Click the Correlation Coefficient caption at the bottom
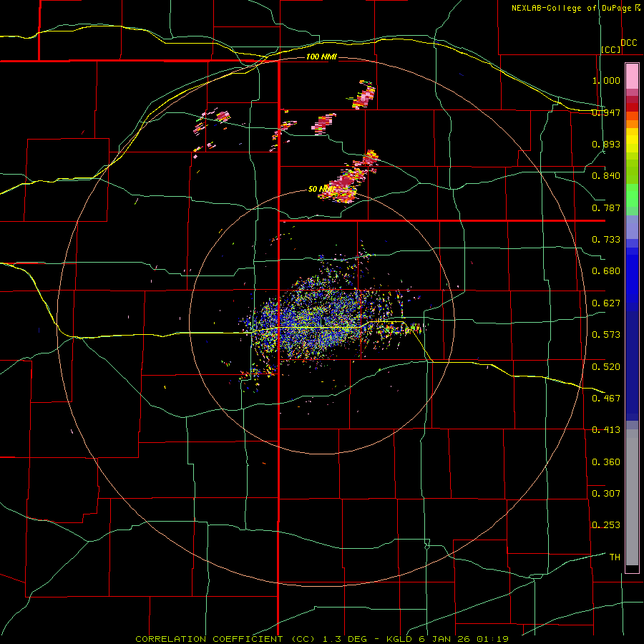The height and width of the screenshot is (644, 644). point(322,639)
